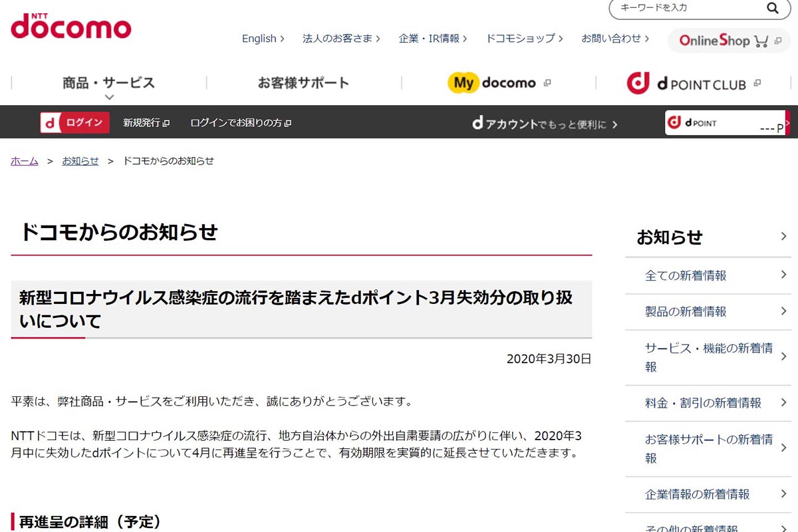Open the Online Shop cart icon
The height and width of the screenshot is (532, 798).
[761, 41]
